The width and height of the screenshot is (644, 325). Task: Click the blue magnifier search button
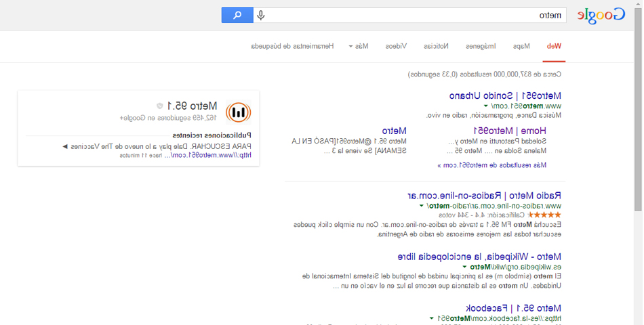coord(237,15)
